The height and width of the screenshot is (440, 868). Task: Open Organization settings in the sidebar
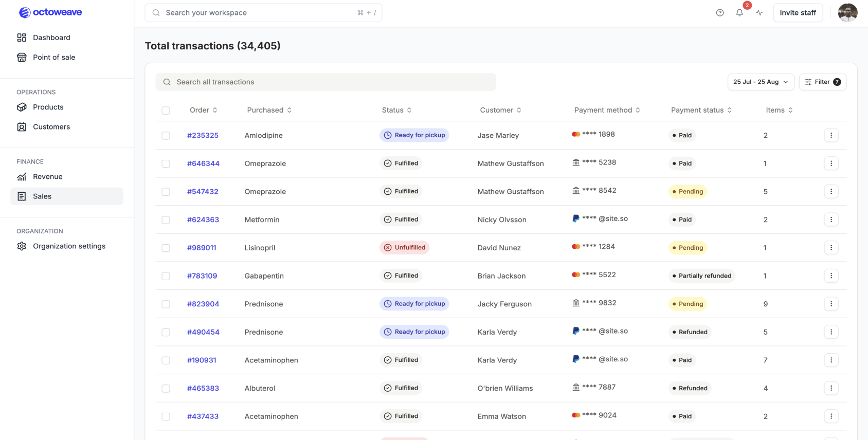[69, 246]
